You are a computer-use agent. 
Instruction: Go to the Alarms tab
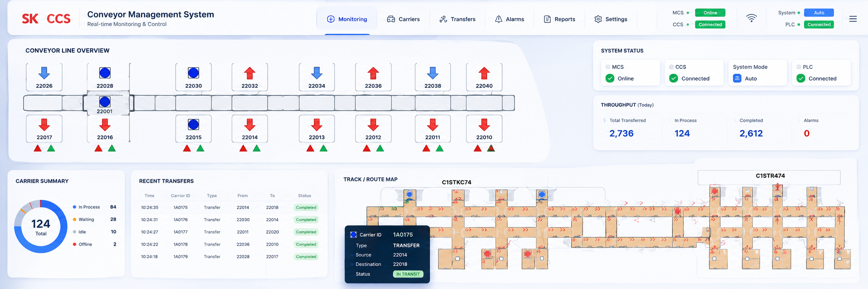(510, 19)
